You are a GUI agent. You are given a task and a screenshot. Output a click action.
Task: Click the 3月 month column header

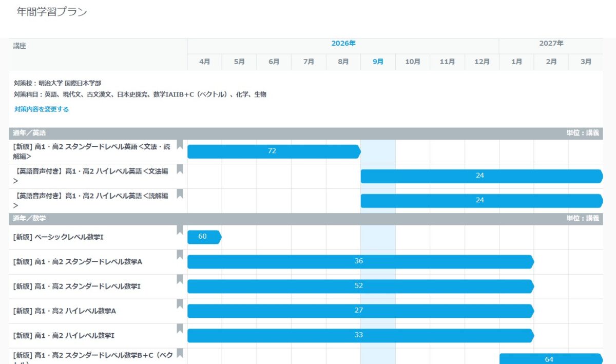tap(586, 62)
